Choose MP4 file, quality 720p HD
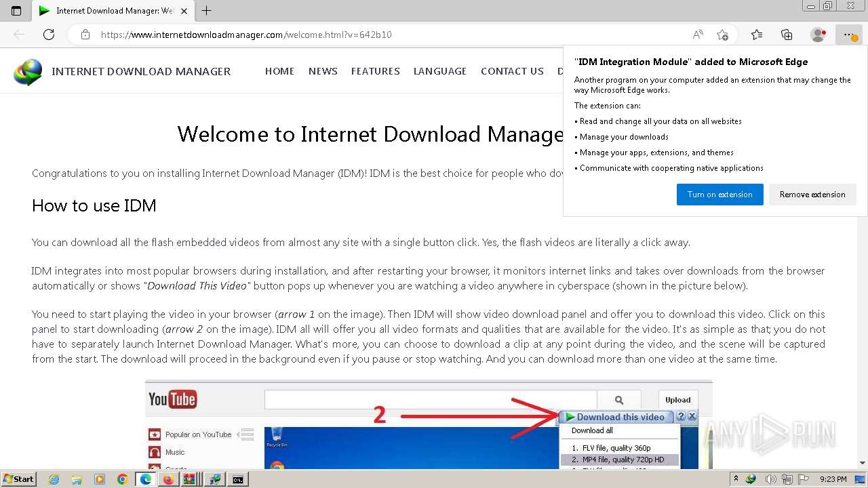868x488 pixels. click(620, 460)
